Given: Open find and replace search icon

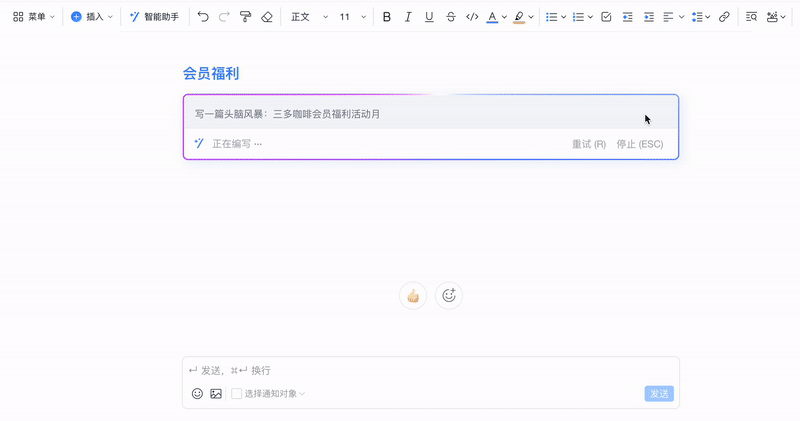Looking at the screenshot, I should click(751, 17).
